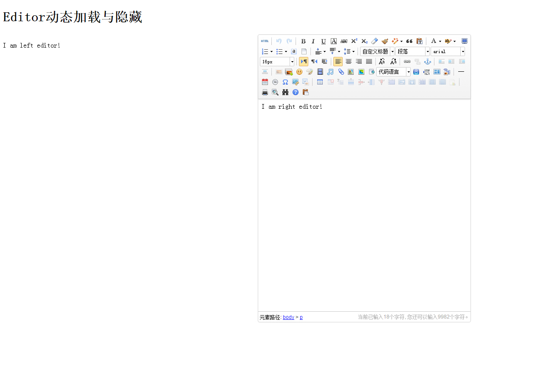Insert a video using film icon

click(320, 72)
